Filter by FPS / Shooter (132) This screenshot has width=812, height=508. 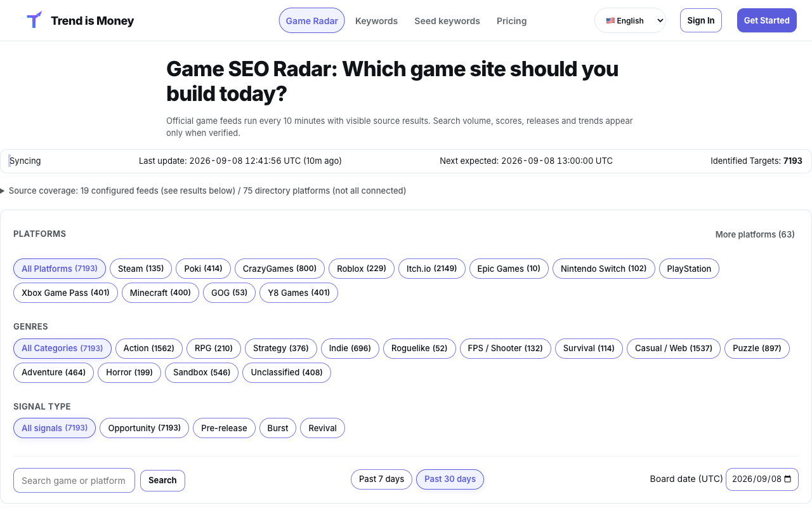click(506, 348)
